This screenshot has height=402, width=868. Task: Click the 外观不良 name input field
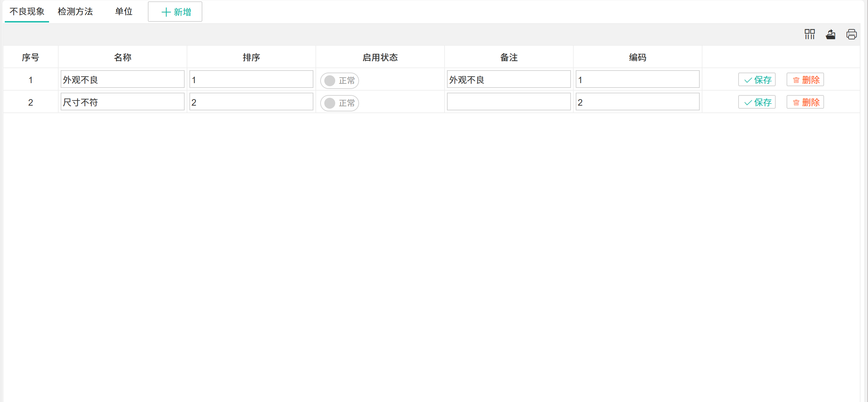coord(123,79)
